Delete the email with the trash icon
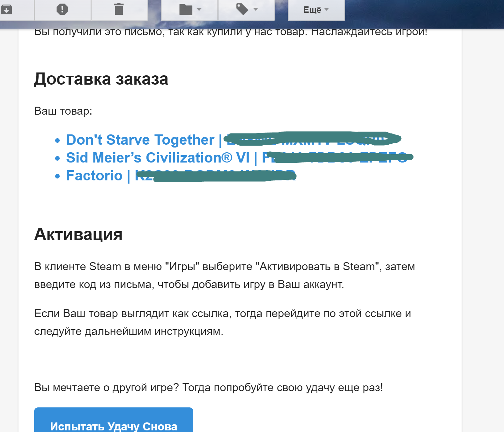The image size is (504, 432). tap(119, 10)
